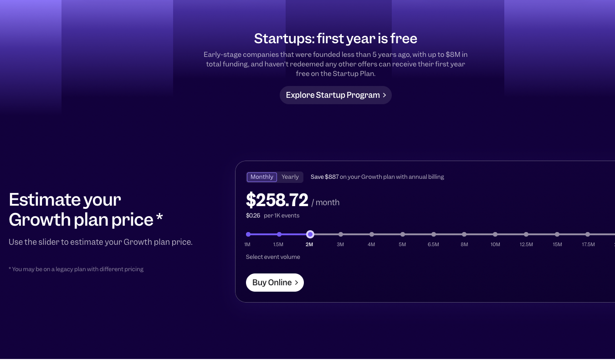This screenshot has width=615, height=364.
Task: Set event volume to 17.5M
Action: 588,234
